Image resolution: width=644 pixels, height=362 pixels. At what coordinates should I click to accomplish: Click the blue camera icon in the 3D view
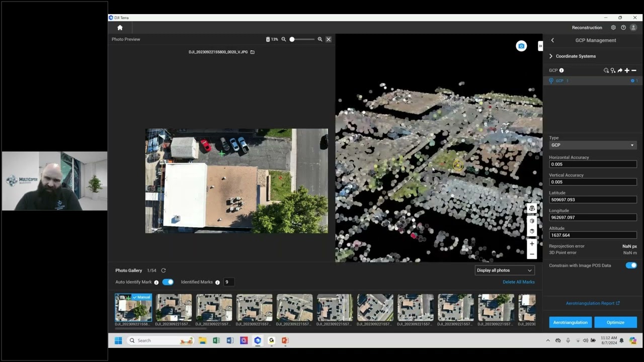(x=521, y=46)
